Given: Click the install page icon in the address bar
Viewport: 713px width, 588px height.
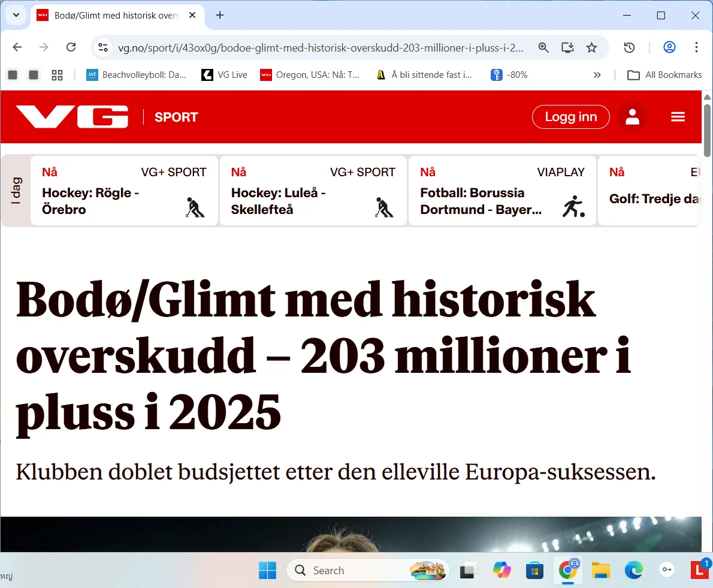Looking at the screenshot, I should click(x=567, y=47).
